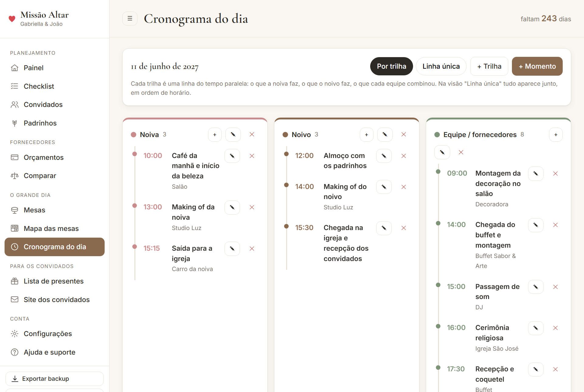
Task: Open Ajuda e suporte
Action: 54,352
